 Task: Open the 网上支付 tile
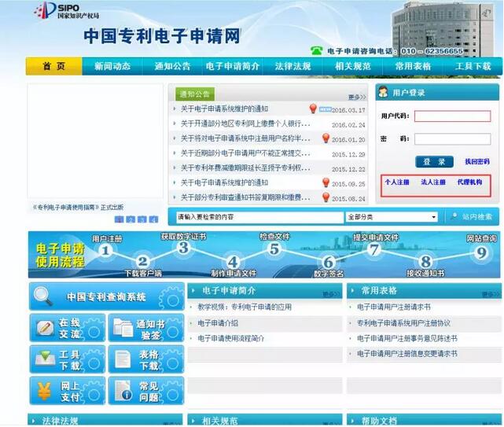[68, 391]
